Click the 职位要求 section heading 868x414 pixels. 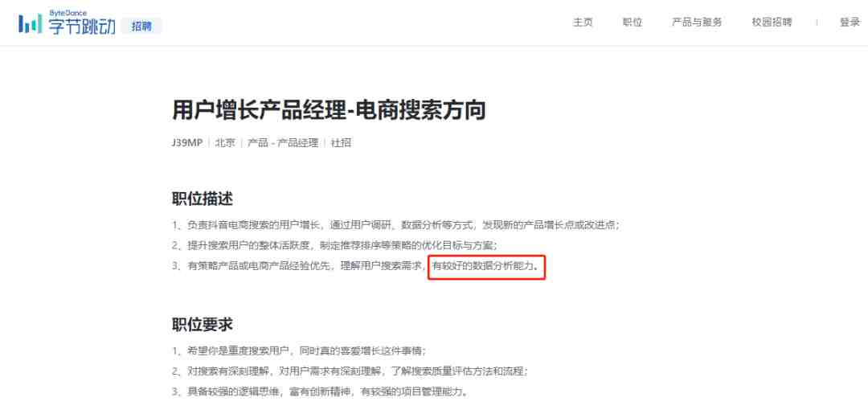click(203, 325)
